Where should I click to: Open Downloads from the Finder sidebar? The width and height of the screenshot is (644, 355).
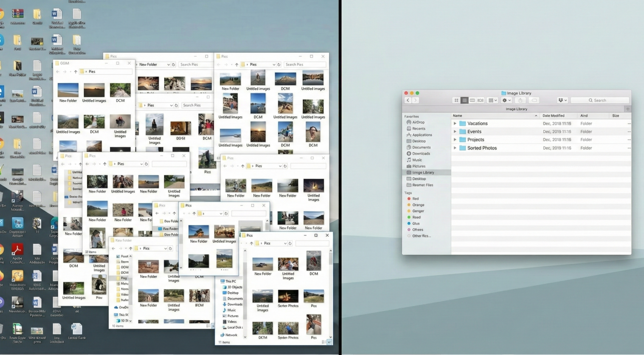click(421, 153)
